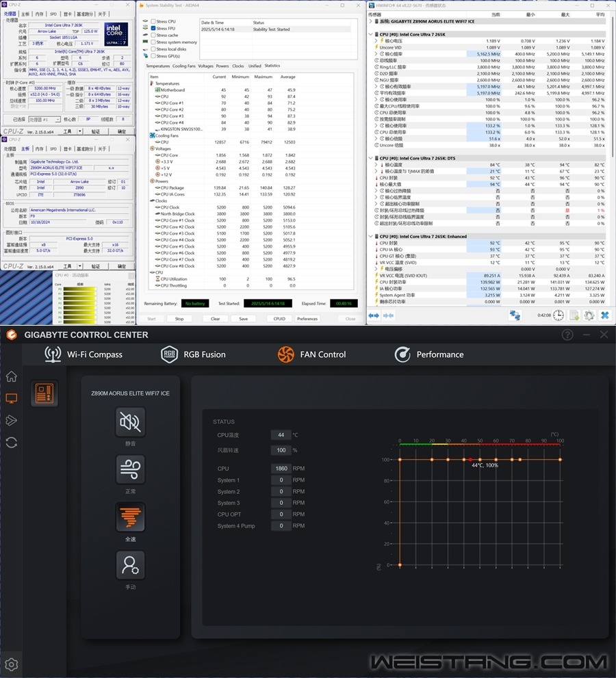Viewport: 616px width, 678px height.
Task: Click the Gigabyte help question mark icon
Action: tap(567, 335)
